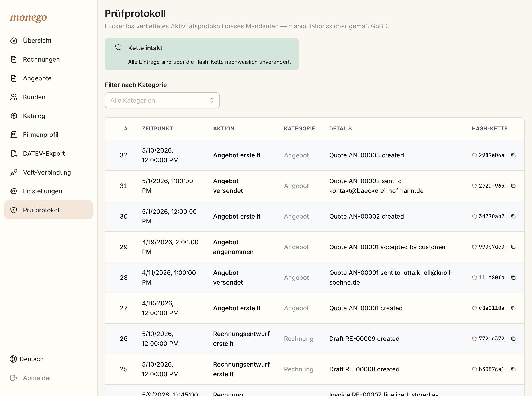Viewport: 532px width, 396px height.
Task: Click 'Draft RE-00008 created' details
Action: point(364,369)
